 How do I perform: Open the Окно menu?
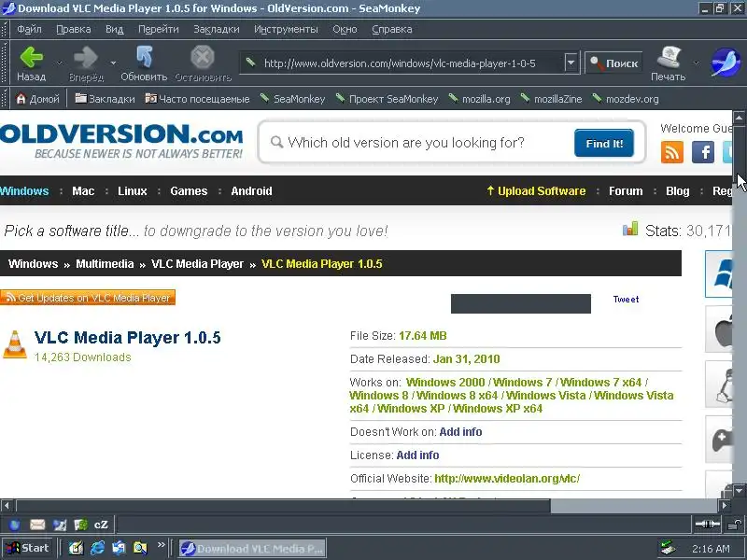tap(345, 29)
